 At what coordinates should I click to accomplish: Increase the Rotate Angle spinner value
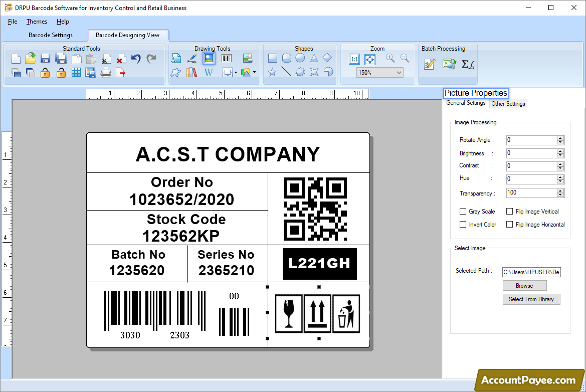(x=560, y=138)
